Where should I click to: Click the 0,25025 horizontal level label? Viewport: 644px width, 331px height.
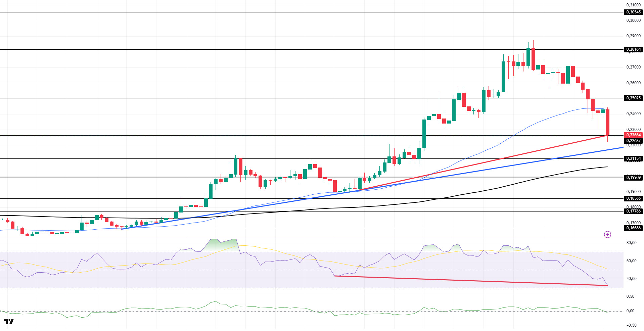[x=633, y=98]
